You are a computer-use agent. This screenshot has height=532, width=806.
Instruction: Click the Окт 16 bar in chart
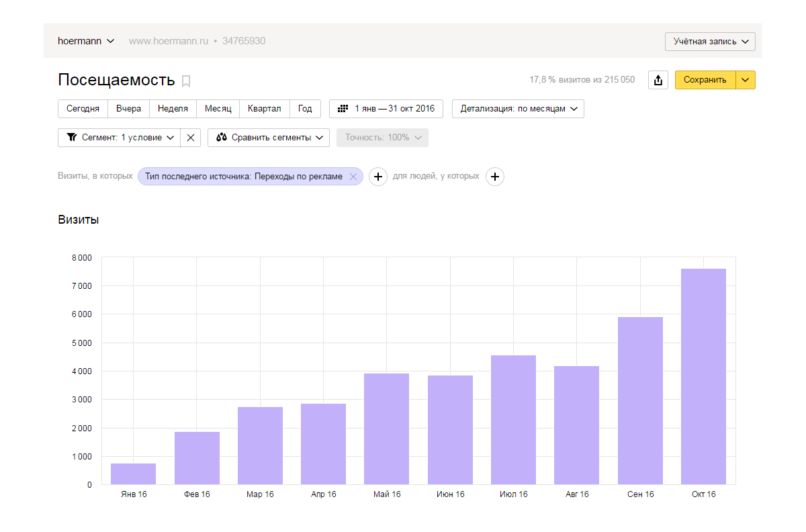(703, 377)
